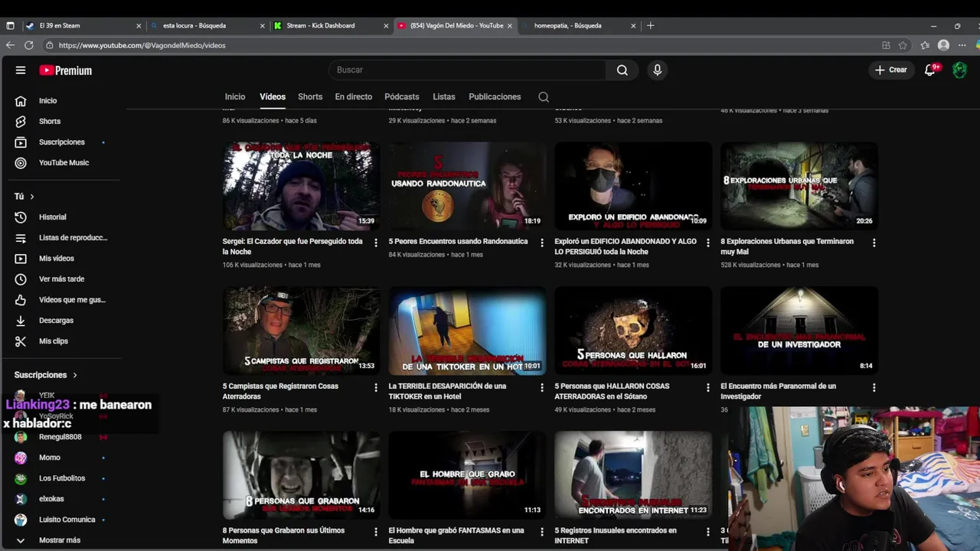
Task: Open the account avatar menu
Action: [x=959, y=70]
